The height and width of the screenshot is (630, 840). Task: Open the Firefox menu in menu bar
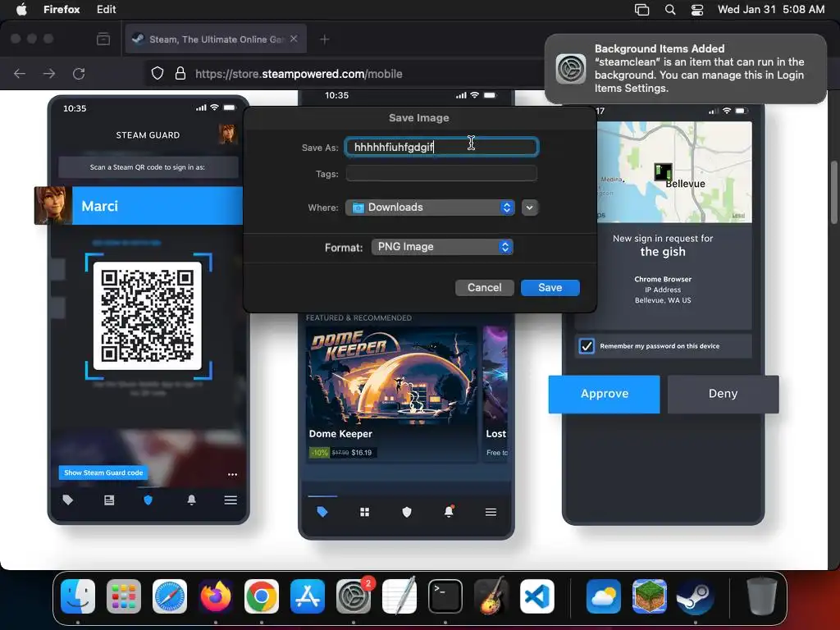[x=61, y=9]
